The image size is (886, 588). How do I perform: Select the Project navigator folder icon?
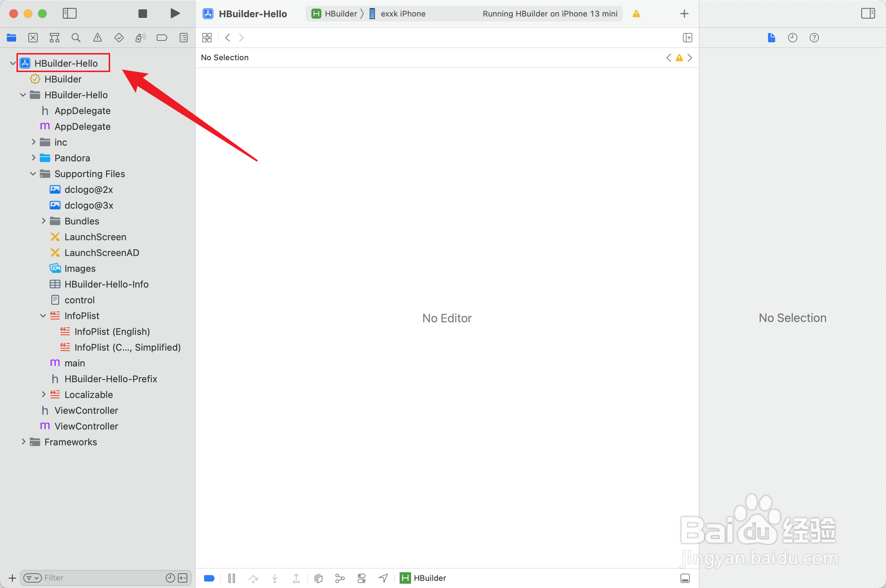(x=11, y=38)
